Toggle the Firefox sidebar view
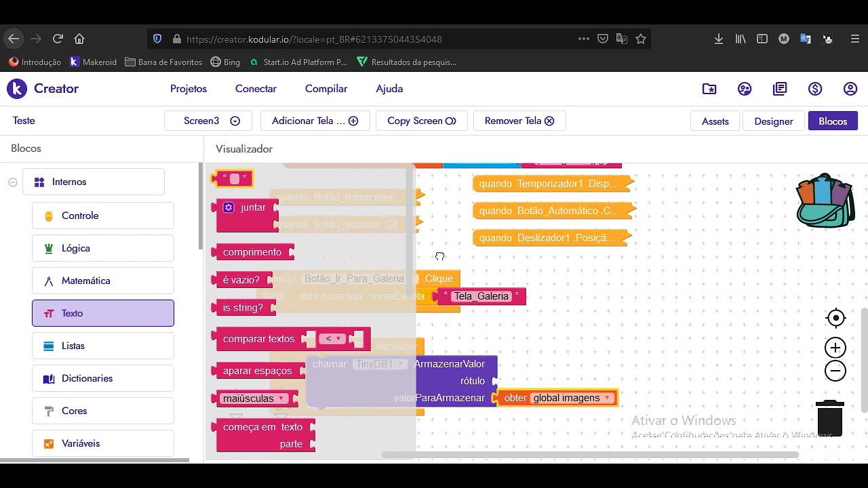 [762, 39]
